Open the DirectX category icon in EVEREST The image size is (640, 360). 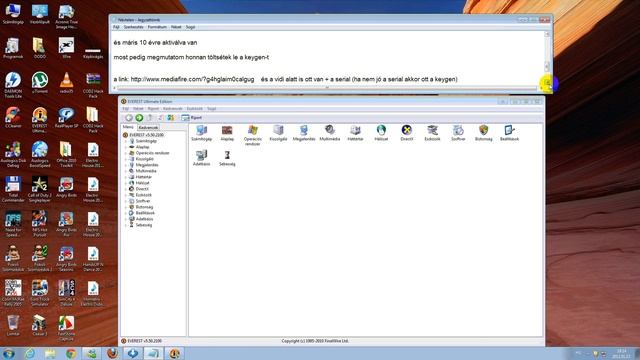407,133
